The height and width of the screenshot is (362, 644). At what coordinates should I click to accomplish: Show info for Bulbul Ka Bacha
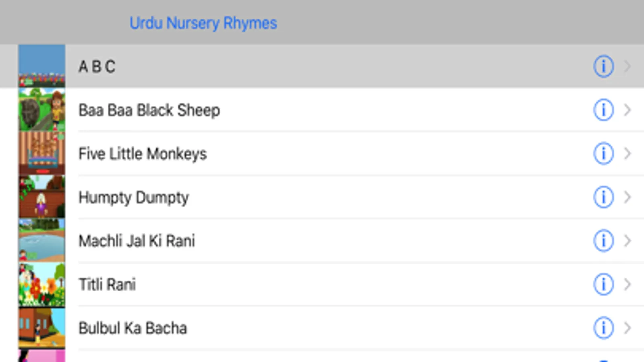click(x=603, y=328)
